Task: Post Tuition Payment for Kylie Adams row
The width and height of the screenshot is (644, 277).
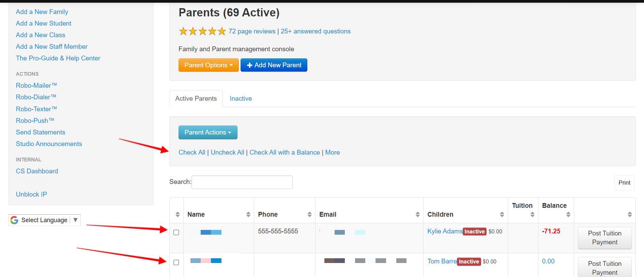Action: 605,238
